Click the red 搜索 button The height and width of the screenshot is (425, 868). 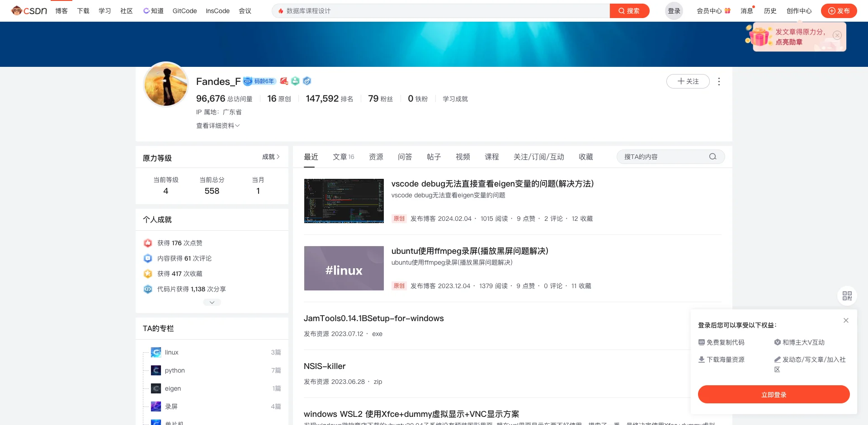(629, 11)
